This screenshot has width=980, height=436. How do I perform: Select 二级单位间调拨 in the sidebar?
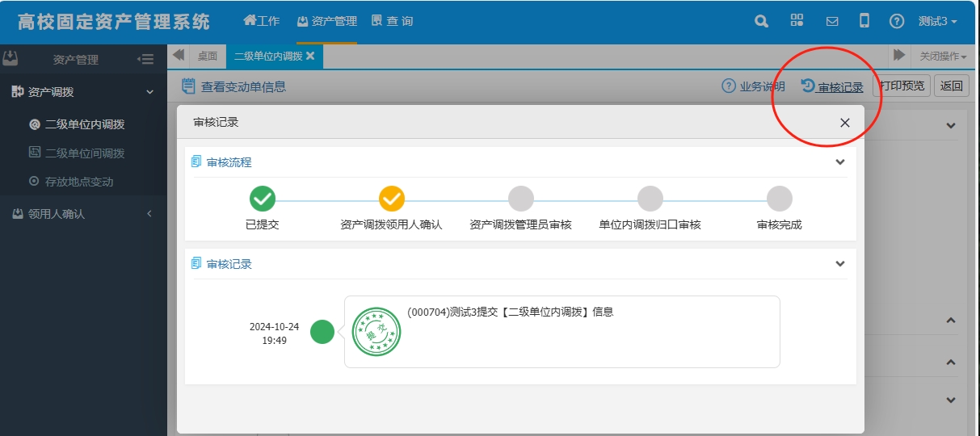coord(84,153)
